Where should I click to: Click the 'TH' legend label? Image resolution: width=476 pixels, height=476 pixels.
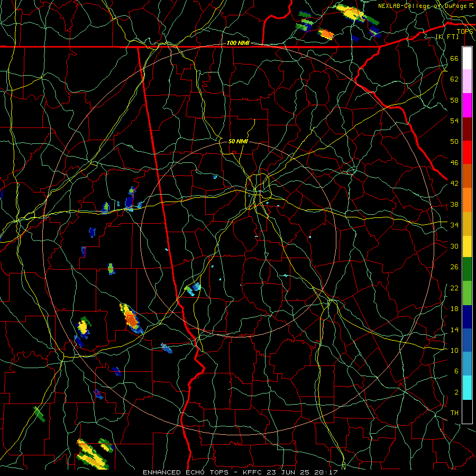click(454, 413)
